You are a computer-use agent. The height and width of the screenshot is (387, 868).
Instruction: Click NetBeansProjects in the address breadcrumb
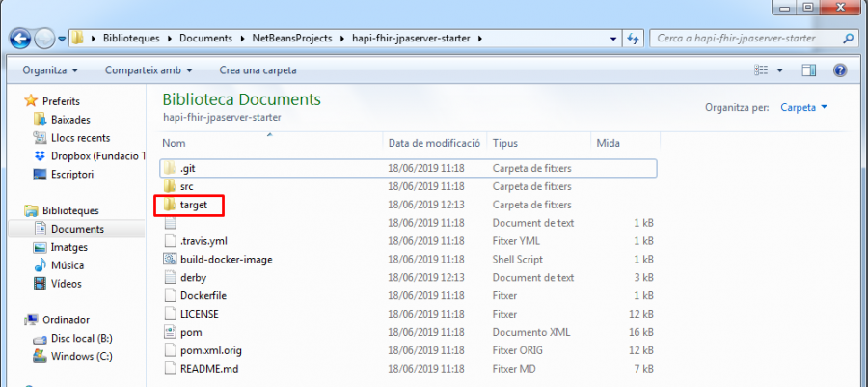tap(285, 39)
